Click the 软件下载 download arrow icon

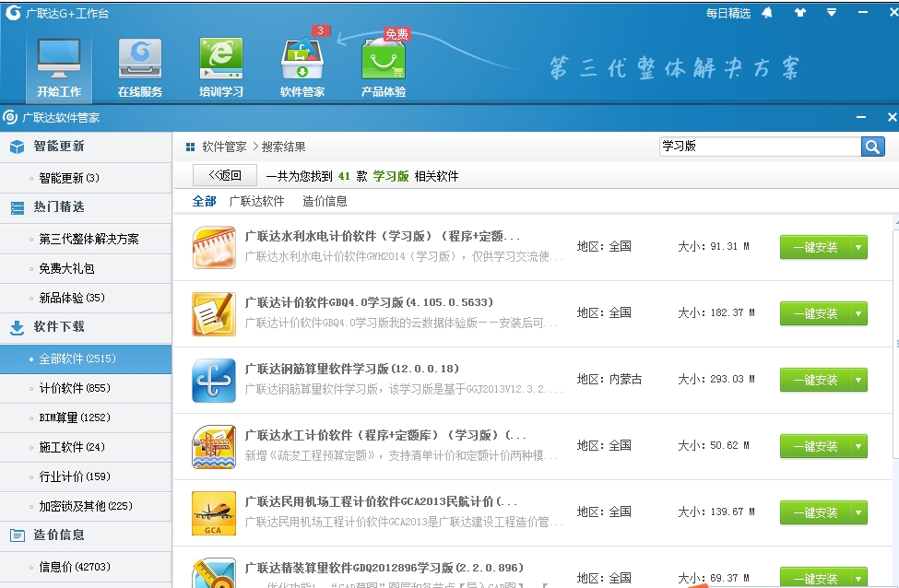coord(18,328)
